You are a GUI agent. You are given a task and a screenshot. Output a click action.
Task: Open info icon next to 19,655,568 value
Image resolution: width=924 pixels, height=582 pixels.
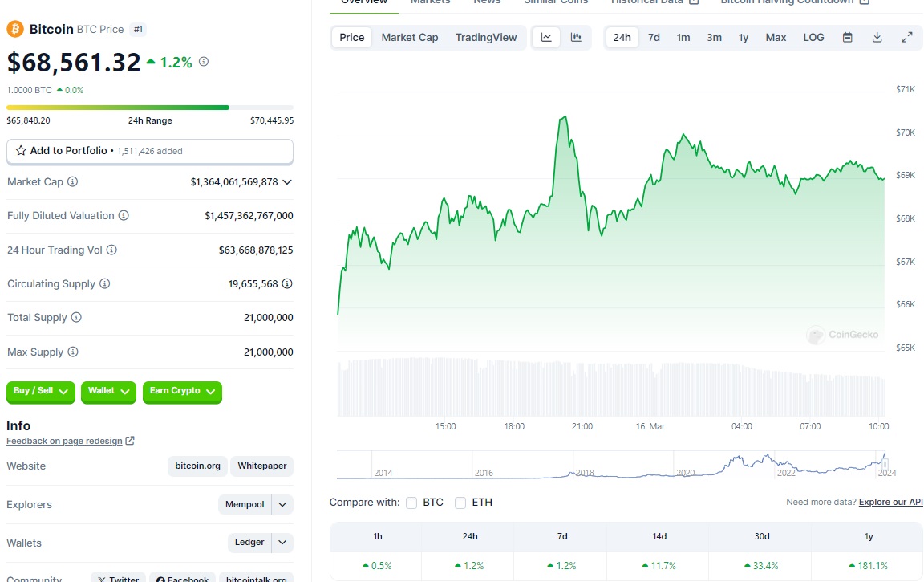(x=287, y=283)
